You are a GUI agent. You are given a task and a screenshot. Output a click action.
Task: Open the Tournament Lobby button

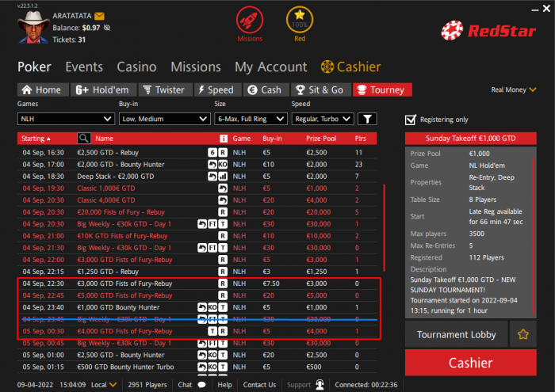[x=456, y=334]
